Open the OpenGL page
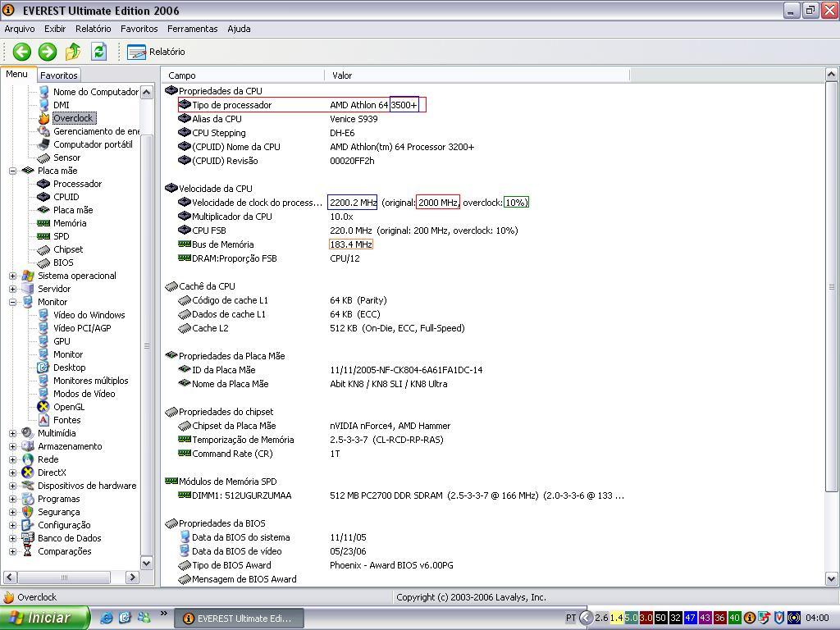The height and width of the screenshot is (630, 840). pos(69,407)
